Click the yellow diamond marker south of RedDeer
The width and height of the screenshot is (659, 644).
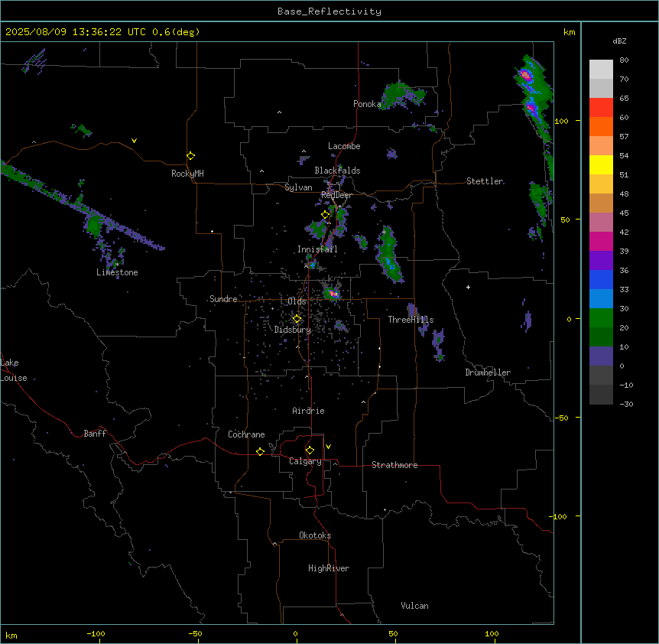(326, 215)
